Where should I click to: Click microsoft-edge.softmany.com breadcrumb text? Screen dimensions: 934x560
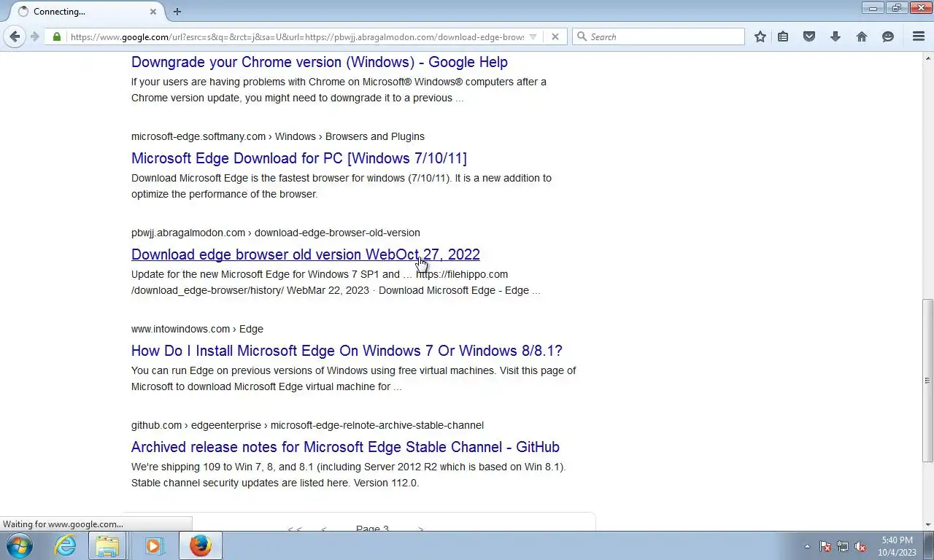pos(278,136)
